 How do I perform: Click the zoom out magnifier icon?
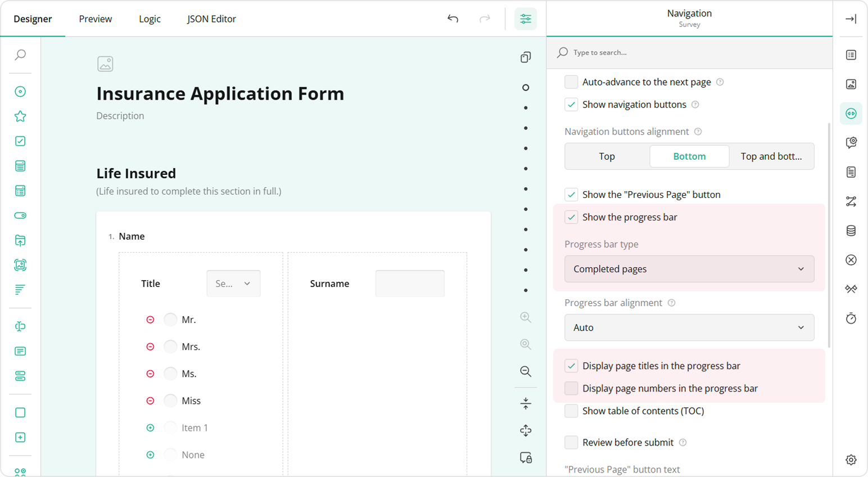click(525, 371)
